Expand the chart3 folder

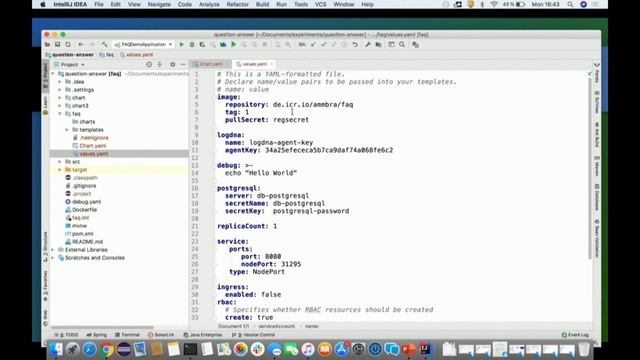click(x=60, y=106)
